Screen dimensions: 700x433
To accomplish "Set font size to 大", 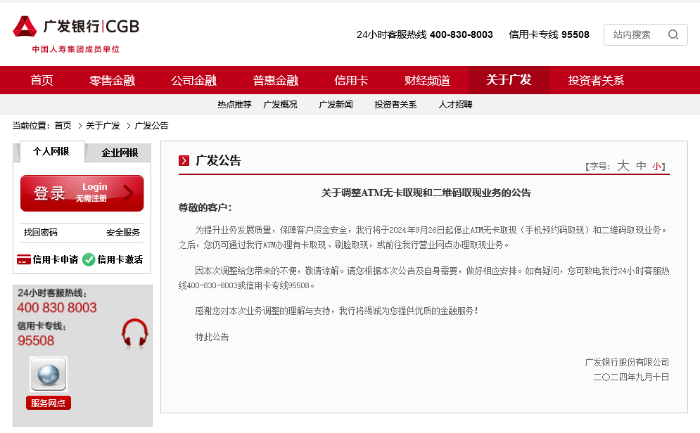I will click(x=623, y=166).
